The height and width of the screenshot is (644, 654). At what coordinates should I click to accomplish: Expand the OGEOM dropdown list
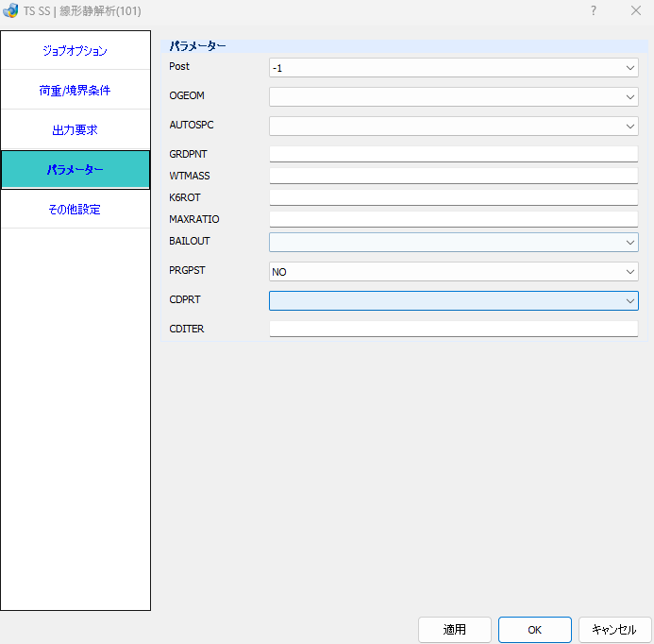[x=454, y=97]
